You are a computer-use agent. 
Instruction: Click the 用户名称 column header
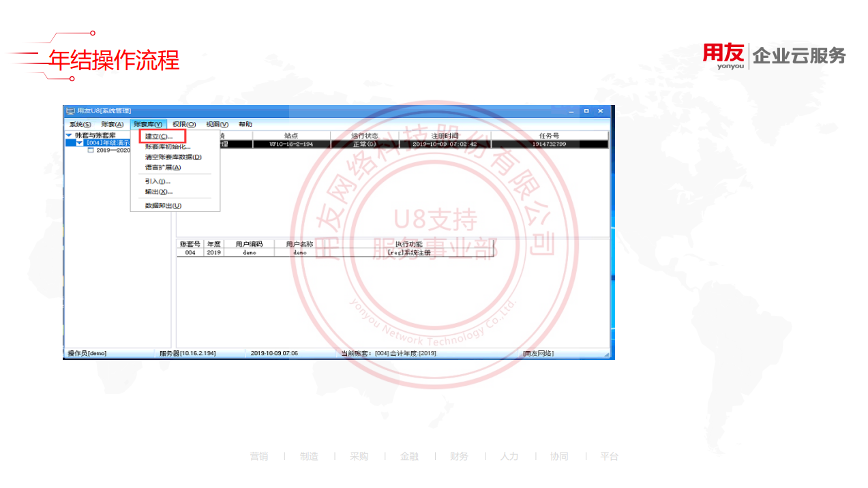[299, 244]
